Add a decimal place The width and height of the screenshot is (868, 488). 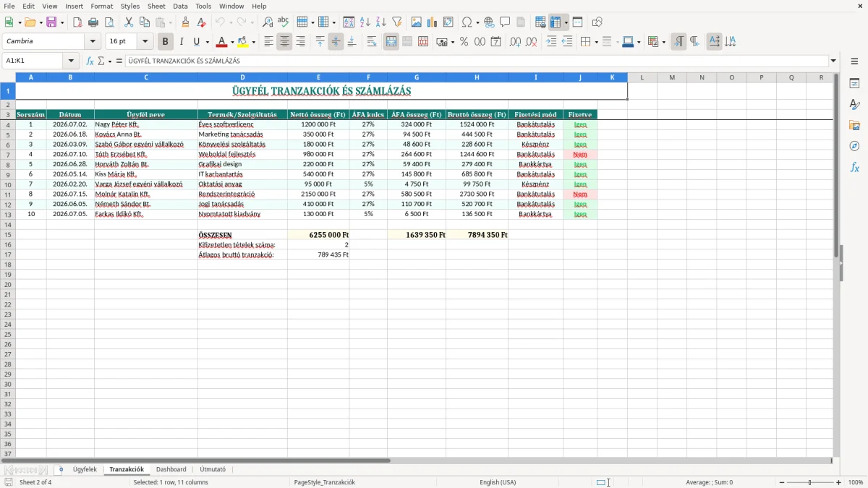pos(515,42)
